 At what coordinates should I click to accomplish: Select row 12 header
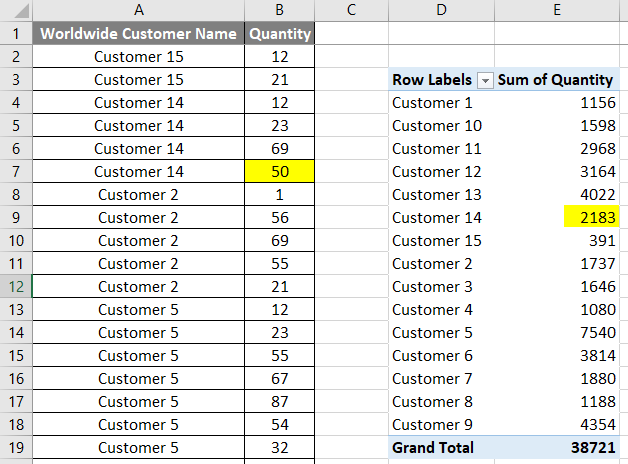coord(16,287)
